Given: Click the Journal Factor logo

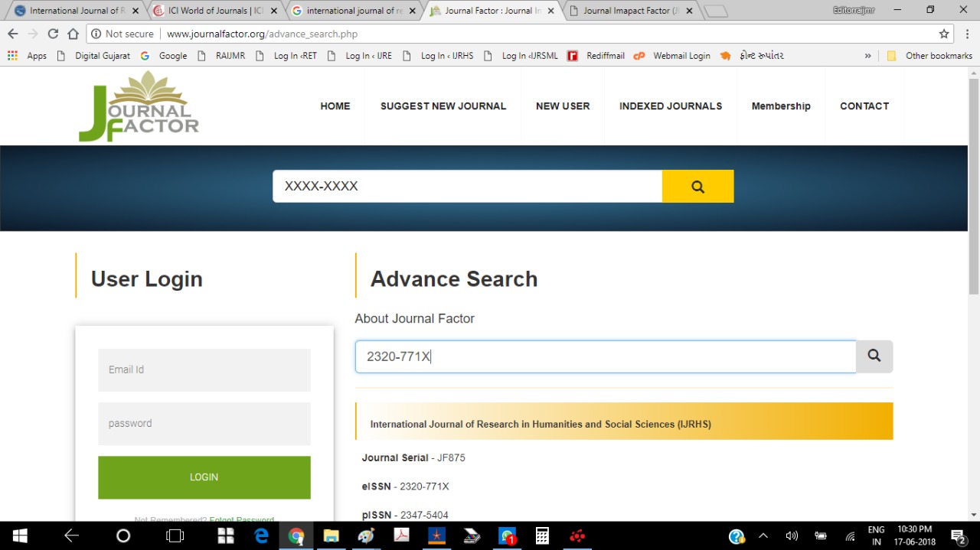Looking at the screenshot, I should point(139,106).
